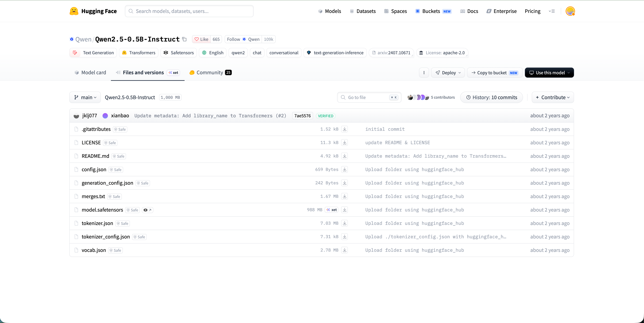644x323 pixels.
Task: Download model.safetensors file
Action: coord(344,210)
